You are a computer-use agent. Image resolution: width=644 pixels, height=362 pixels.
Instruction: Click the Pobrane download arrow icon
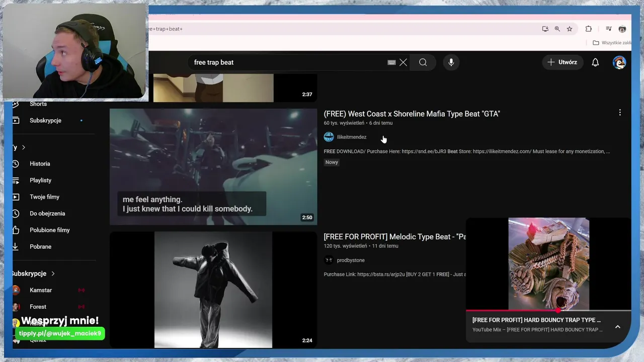coord(16,247)
